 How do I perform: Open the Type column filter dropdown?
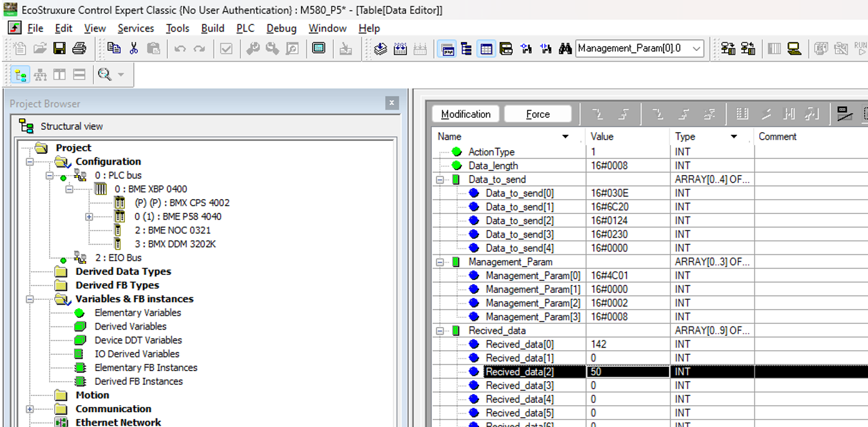click(x=734, y=137)
